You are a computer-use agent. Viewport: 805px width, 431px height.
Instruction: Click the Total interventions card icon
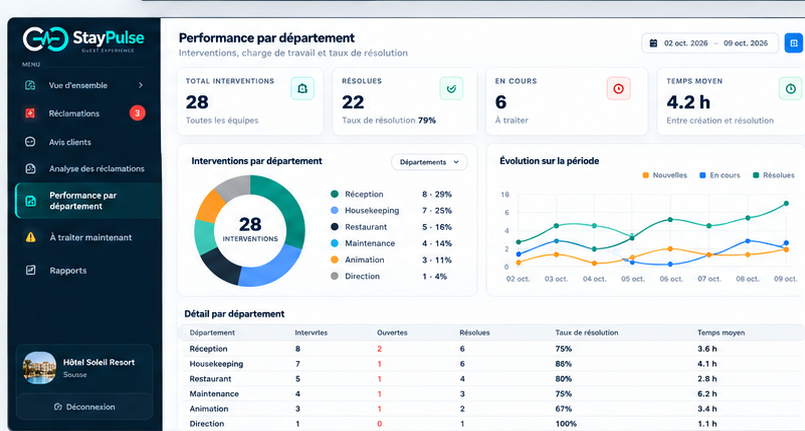click(x=302, y=89)
